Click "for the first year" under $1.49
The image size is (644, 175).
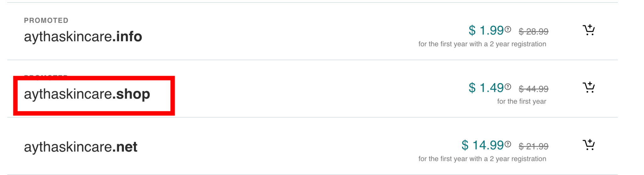click(x=521, y=101)
